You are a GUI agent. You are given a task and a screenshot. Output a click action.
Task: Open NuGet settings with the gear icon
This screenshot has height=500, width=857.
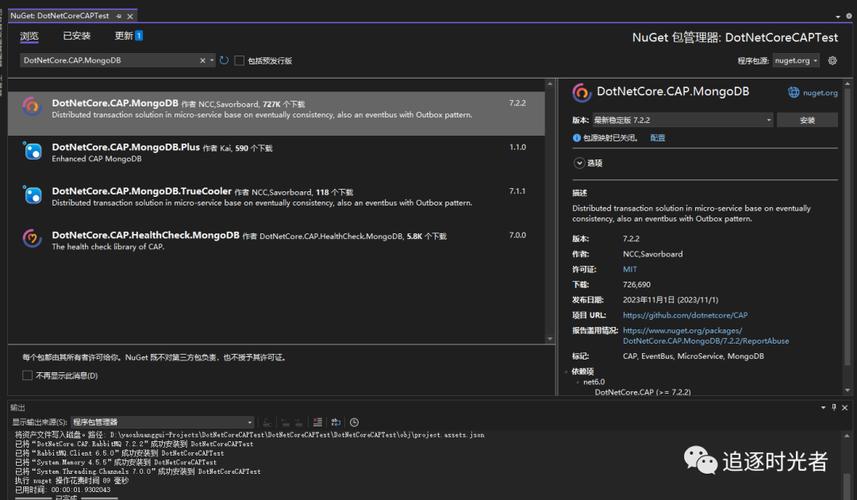[x=832, y=61]
